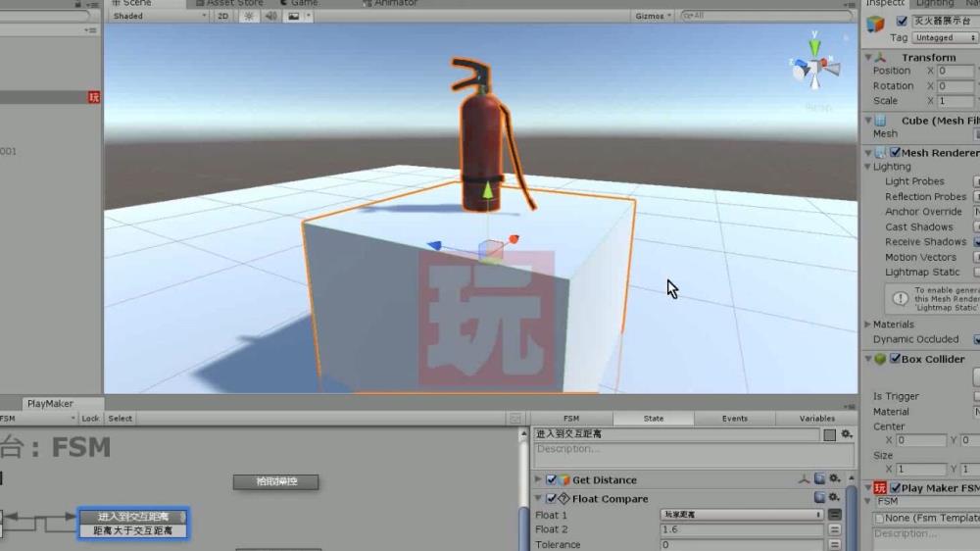Click the mesh renderer info warning icon
This screenshot has height=551, width=980.
900,299
